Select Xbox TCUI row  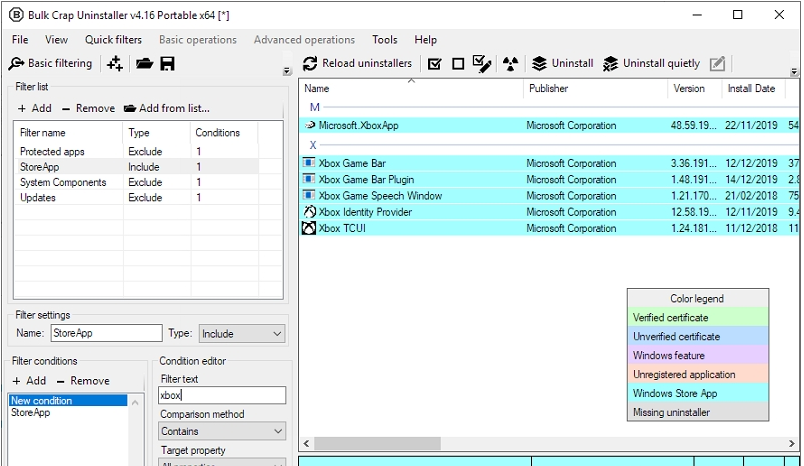click(x=549, y=228)
